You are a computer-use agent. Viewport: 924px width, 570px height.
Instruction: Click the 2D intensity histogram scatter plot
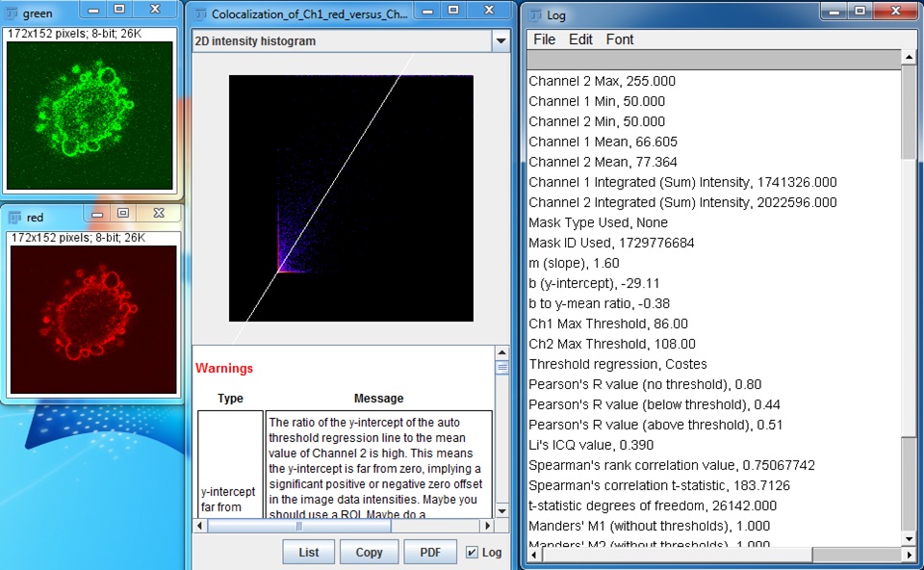351,197
